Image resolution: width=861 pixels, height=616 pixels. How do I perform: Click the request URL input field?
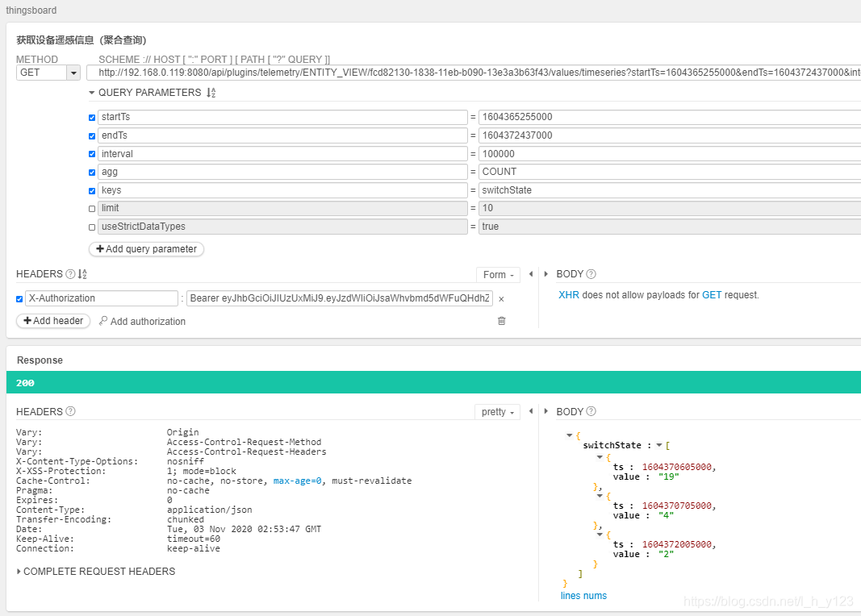pos(474,73)
